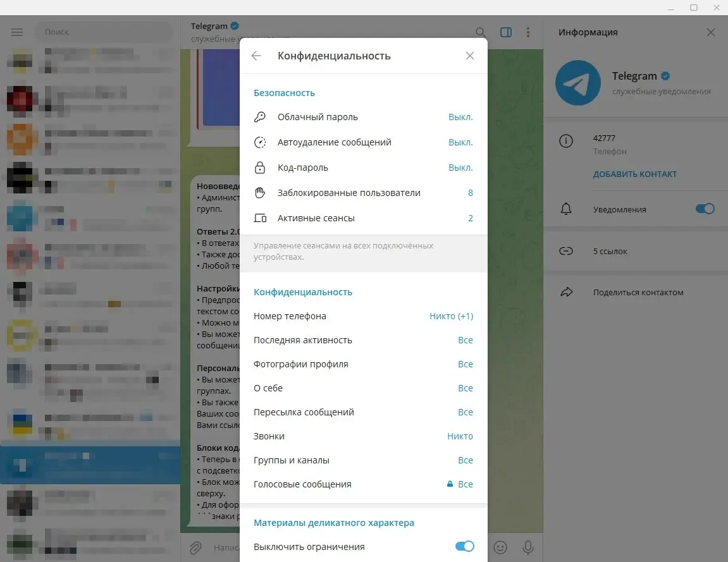Image resolution: width=728 pixels, height=562 pixels.
Task: Click the ДОБАВИТЬ КОНТАКТ link
Action: 635,174
